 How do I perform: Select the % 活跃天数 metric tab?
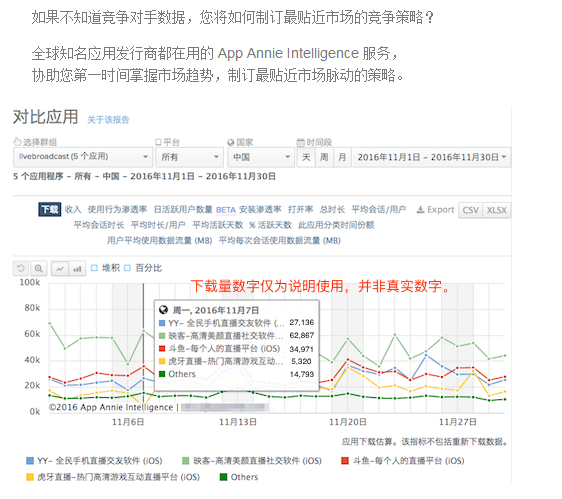point(270,225)
